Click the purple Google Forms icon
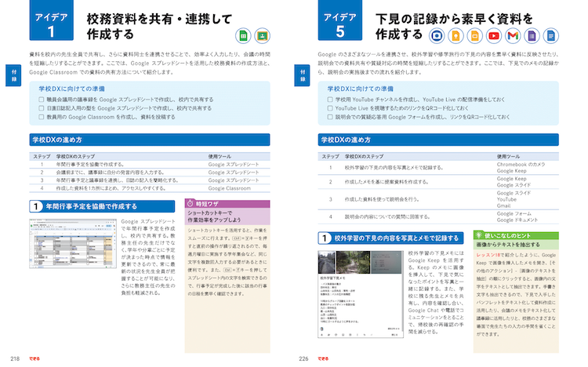This screenshot has width=588, height=367. [x=532, y=36]
